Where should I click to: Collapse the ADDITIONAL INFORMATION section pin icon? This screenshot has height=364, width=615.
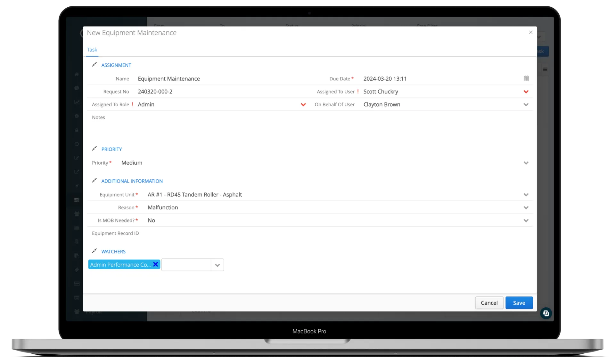94,181
